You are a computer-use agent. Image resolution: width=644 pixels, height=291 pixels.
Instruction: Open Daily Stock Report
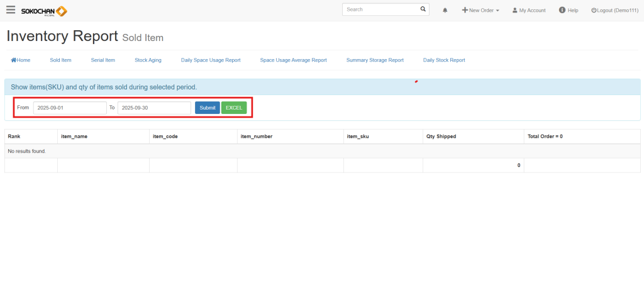click(444, 60)
